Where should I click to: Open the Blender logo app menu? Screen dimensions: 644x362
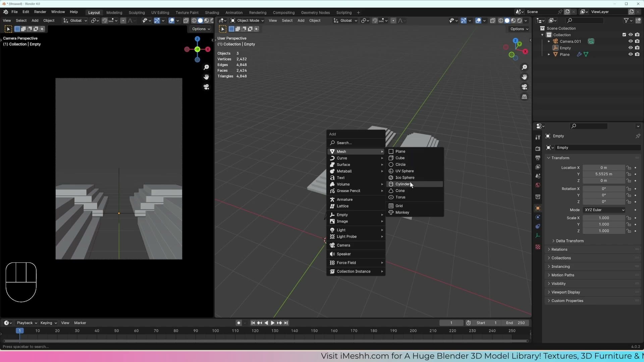6,12
